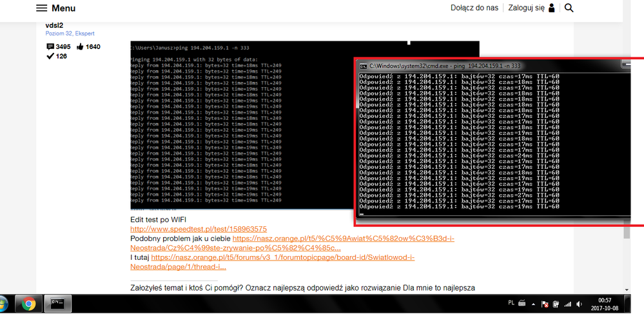The height and width of the screenshot is (314, 644).
Task: Open the speedtest.pl test result link
Action: (x=199, y=229)
